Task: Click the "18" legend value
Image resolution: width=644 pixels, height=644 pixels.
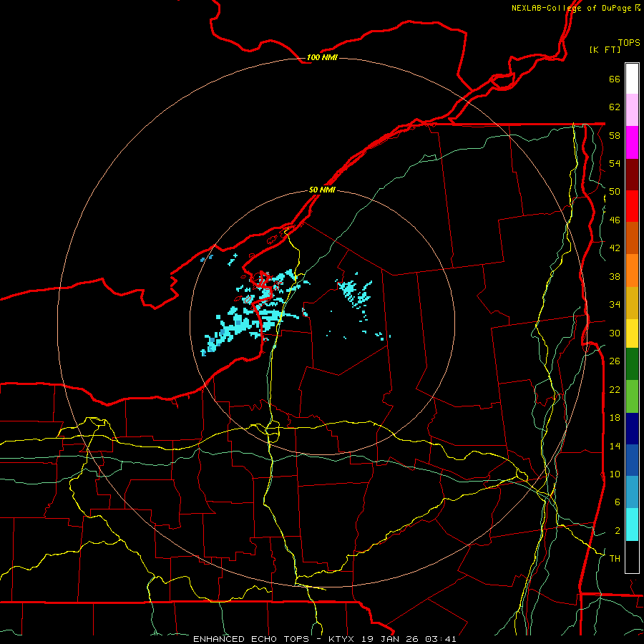Action: click(x=615, y=418)
